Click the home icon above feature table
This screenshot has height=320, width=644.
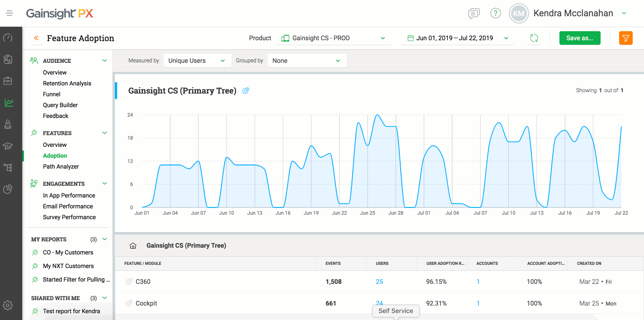tap(133, 246)
